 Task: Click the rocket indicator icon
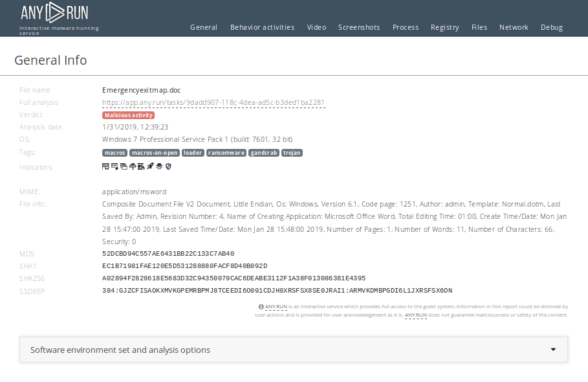tap(149, 166)
